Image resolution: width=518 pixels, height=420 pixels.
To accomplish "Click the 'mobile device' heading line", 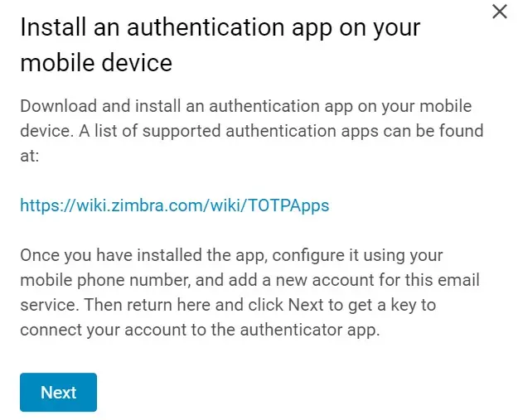I will (x=96, y=63).
